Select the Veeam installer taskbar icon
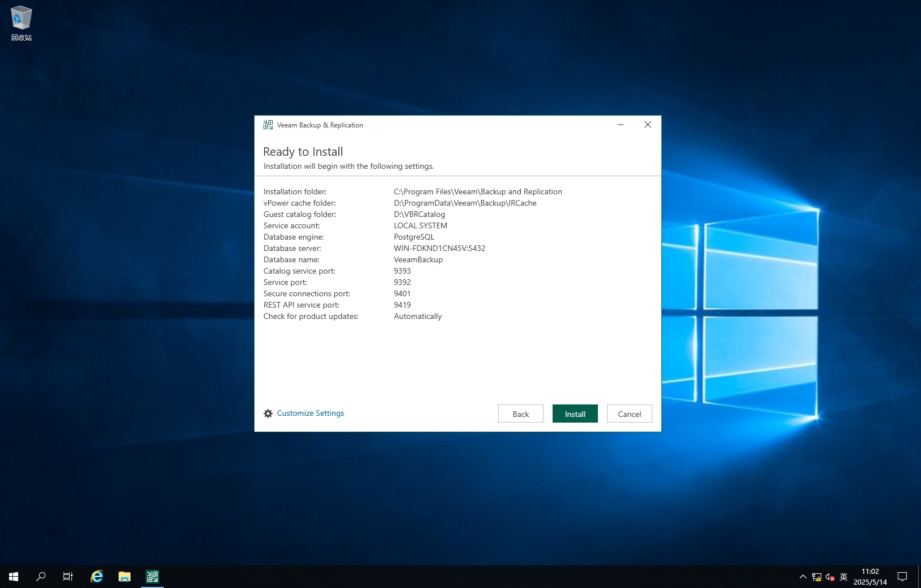This screenshot has height=588, width=921. pyautogui.click(x=152, y=577)
